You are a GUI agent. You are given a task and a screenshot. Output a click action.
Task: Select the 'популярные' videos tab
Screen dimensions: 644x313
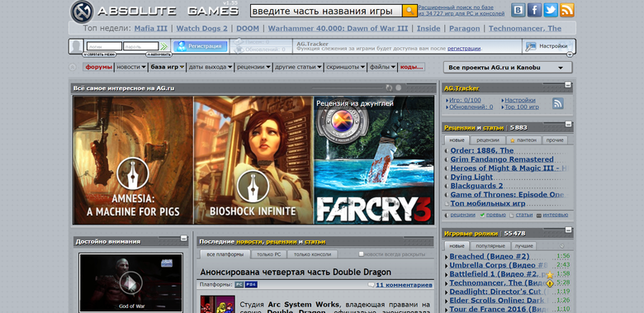pos(490,246)
